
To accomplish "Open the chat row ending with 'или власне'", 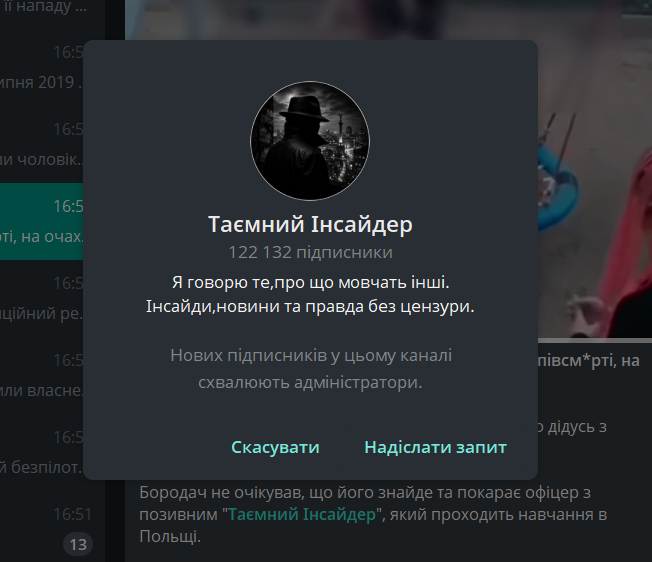I will point(42,375).
